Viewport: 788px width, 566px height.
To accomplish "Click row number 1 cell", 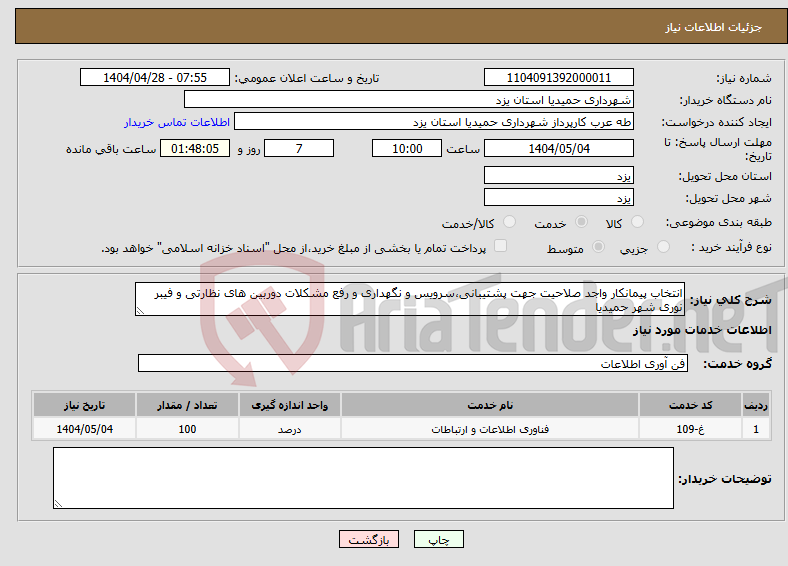I will pos(756,429).
